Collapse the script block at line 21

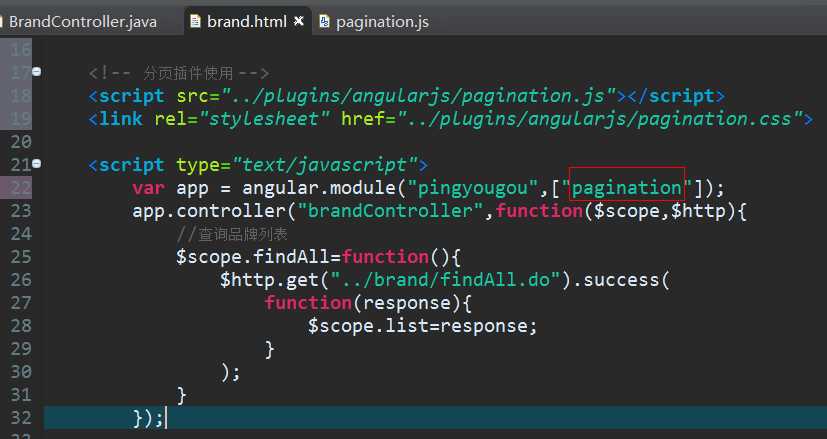click(x=37, y=164)
